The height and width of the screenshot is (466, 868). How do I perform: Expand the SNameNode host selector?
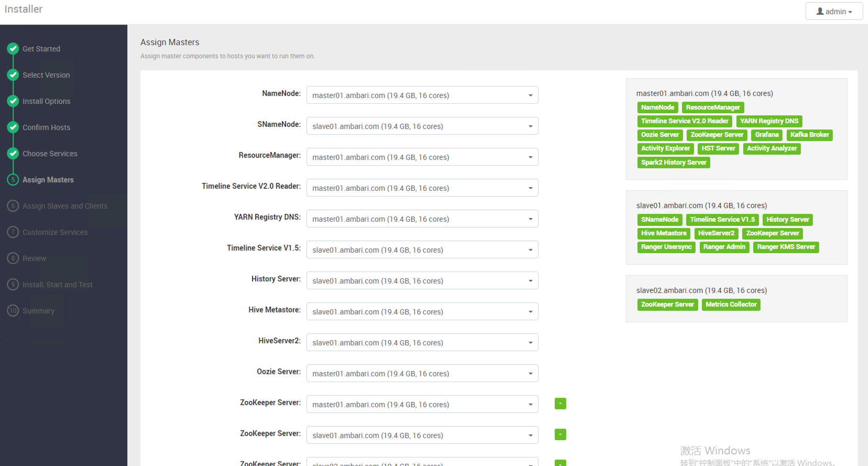point(422,126)
